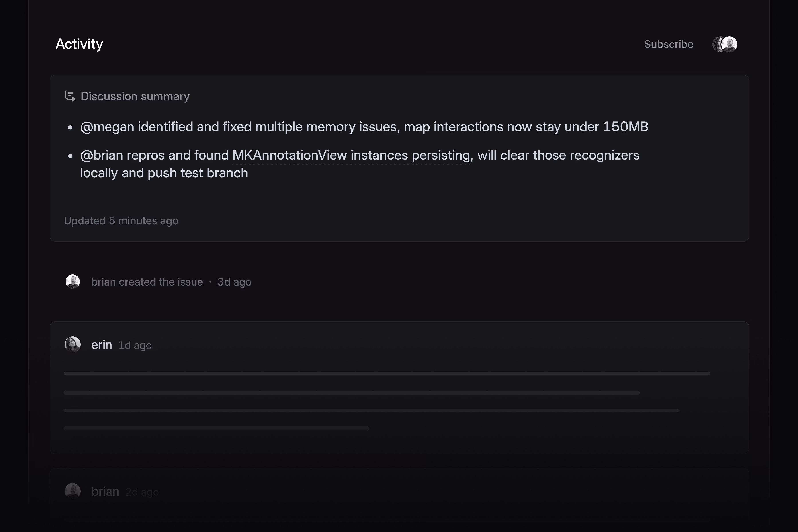Click the Activity section heading

point(79,44)
